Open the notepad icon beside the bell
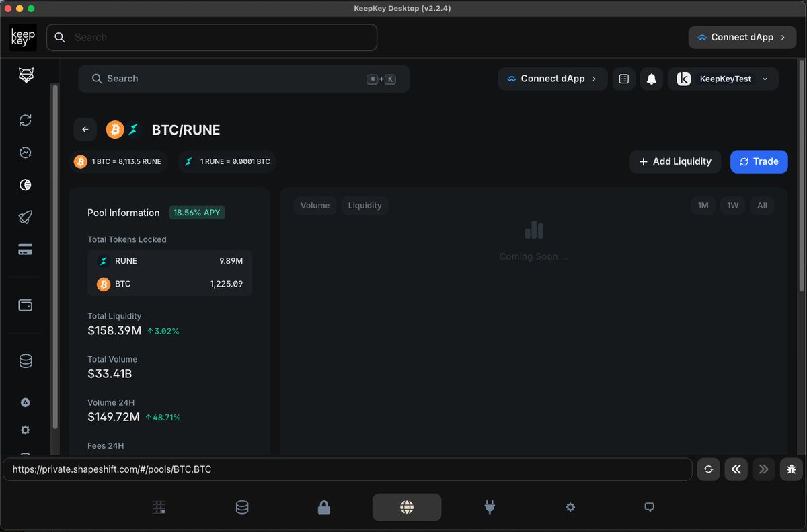 (623, 79)
